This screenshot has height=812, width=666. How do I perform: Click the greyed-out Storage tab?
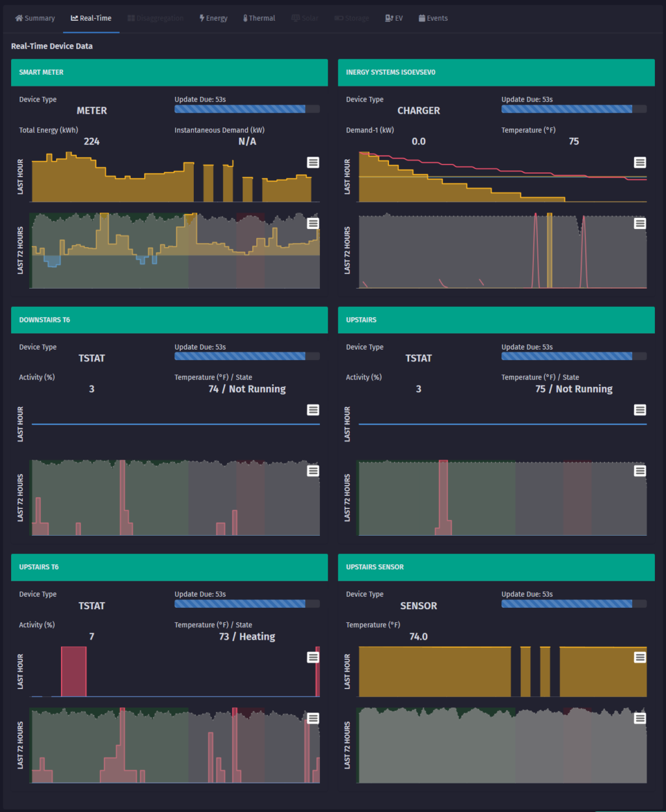(x=352, y=18)
